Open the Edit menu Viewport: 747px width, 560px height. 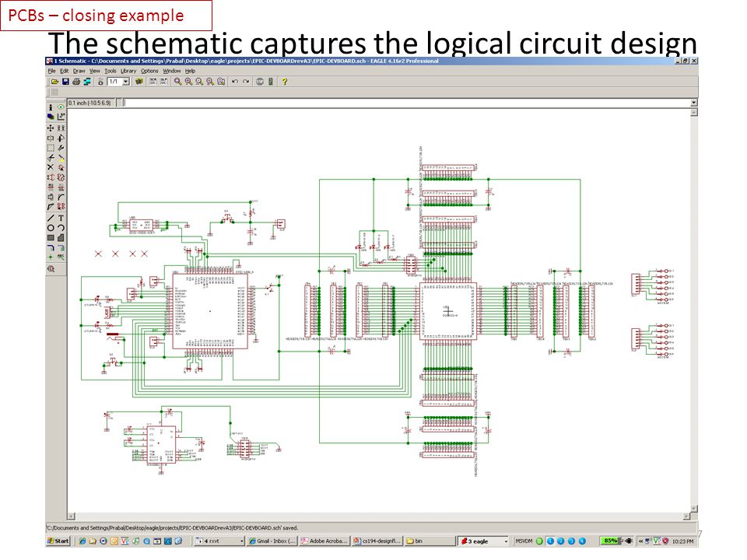[x=65, y=71]
